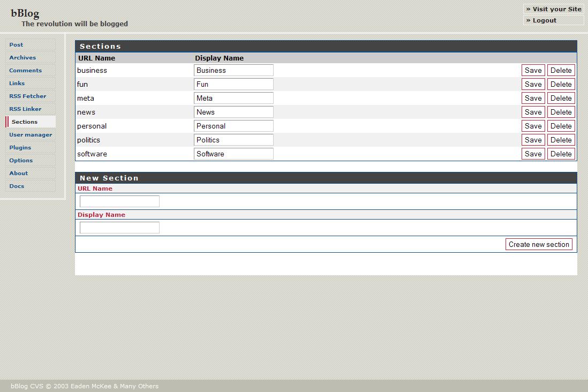
Task: Open User manager page
Action: point(31,134)
